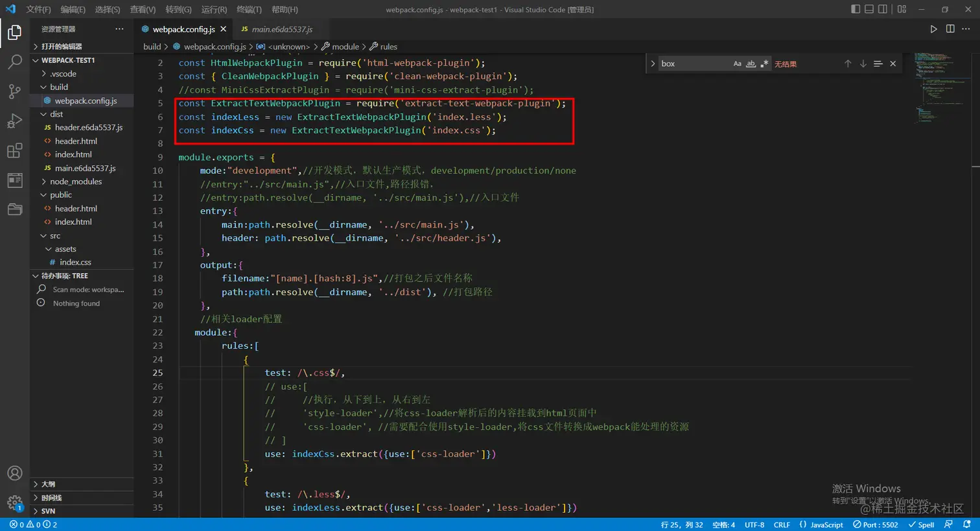Toggle Live Server at Port 5502
Viewport: 980px width, 531px height.
[876, 525]
